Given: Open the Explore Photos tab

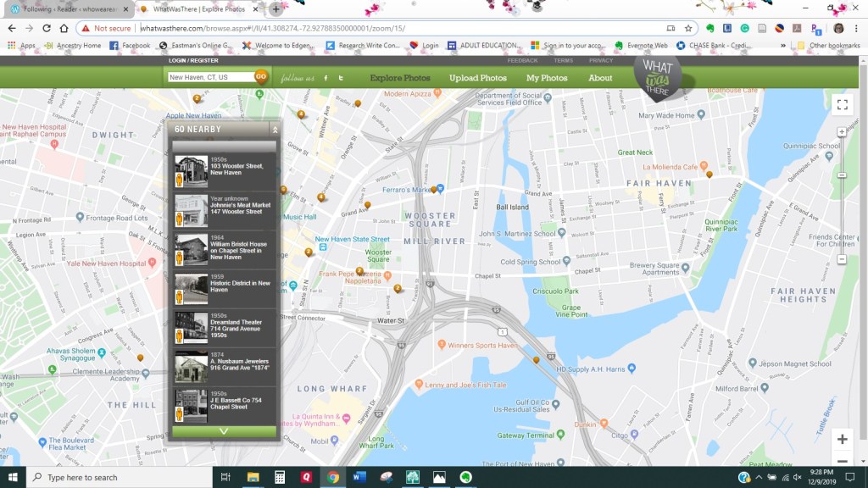Looking at the screenshot, I should 399,78.
